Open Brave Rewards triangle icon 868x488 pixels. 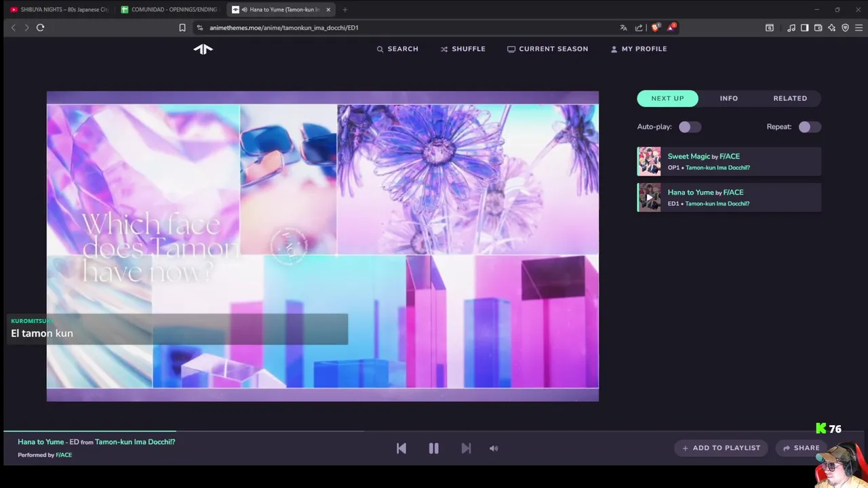point(671,28)
